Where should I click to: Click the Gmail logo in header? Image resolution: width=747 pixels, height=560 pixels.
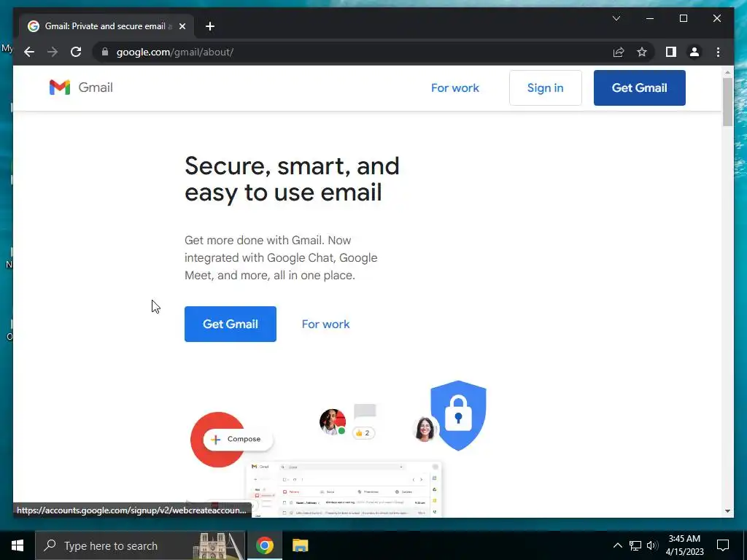click(x=81, y=87)
